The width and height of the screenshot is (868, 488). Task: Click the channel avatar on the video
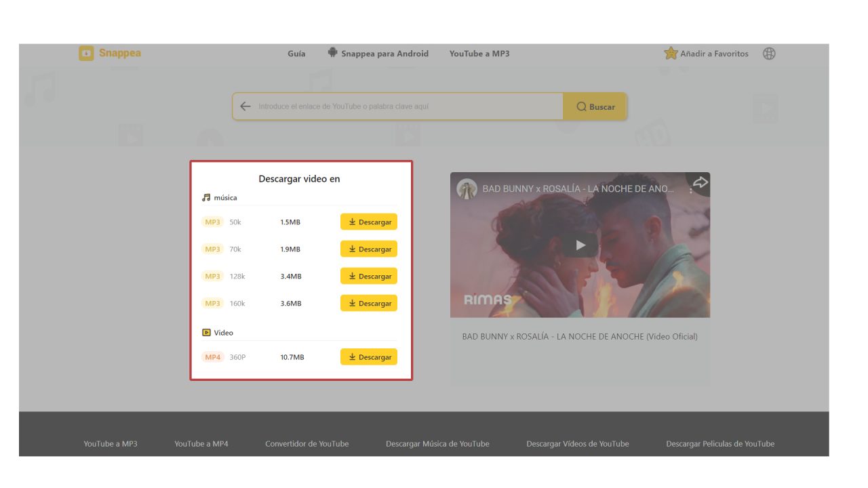coord(467,189)
